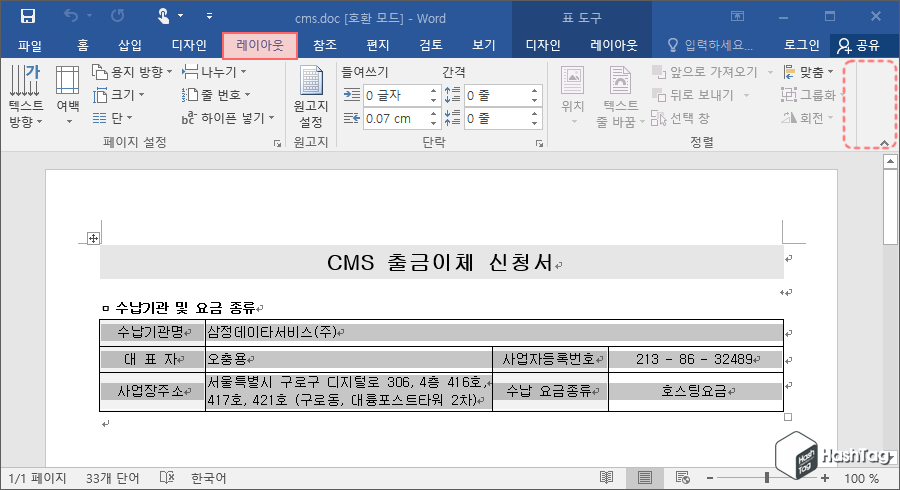The image size is (900, 490).
Task: Toggle touch/mouse mode icon
Action: tap(164, 16)
